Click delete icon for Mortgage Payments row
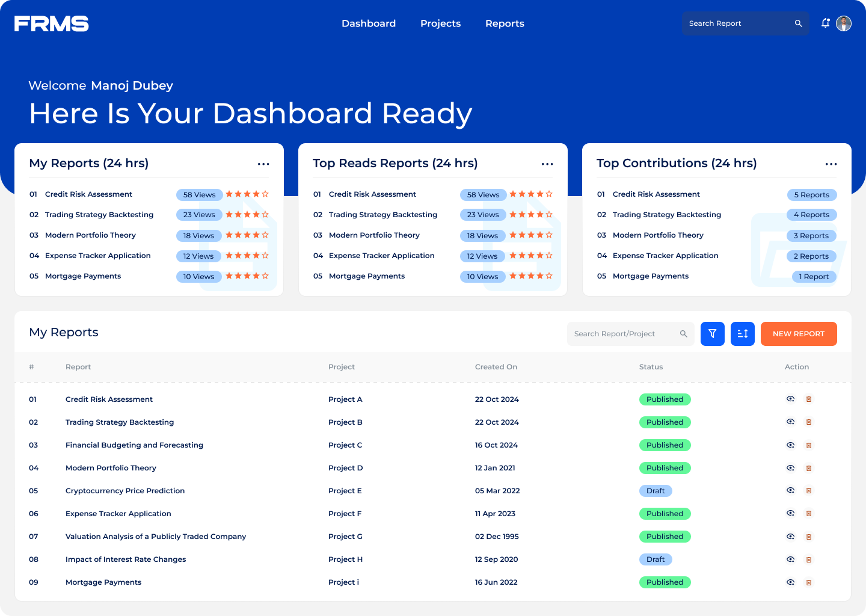Screen dimensions: 866x616 [x=809, y=582]
